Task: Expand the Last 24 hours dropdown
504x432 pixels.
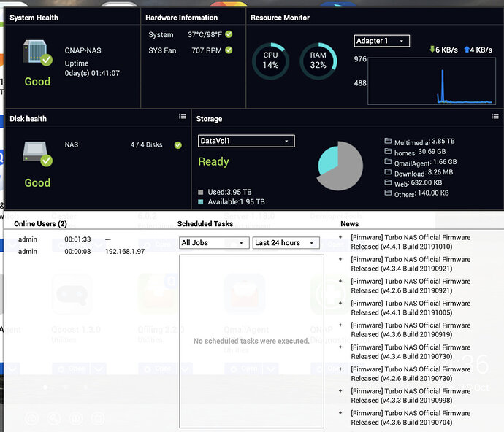Action: 286,243
